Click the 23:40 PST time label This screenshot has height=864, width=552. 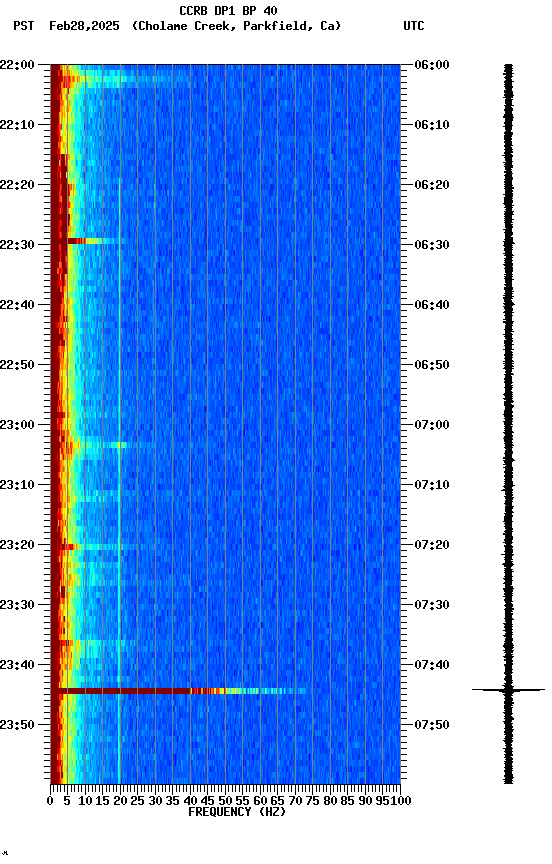[x=17, y=666]
